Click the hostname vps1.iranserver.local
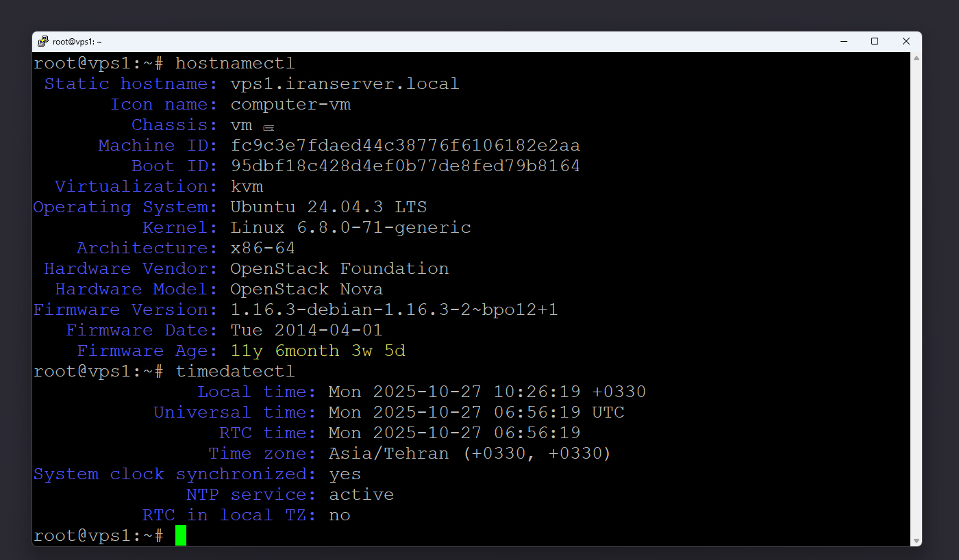959x560 pixels. tap(345, 84)
